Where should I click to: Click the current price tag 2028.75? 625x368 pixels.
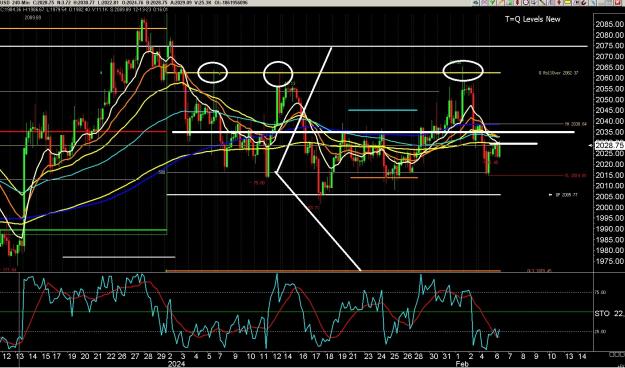(x=609, y=146)
